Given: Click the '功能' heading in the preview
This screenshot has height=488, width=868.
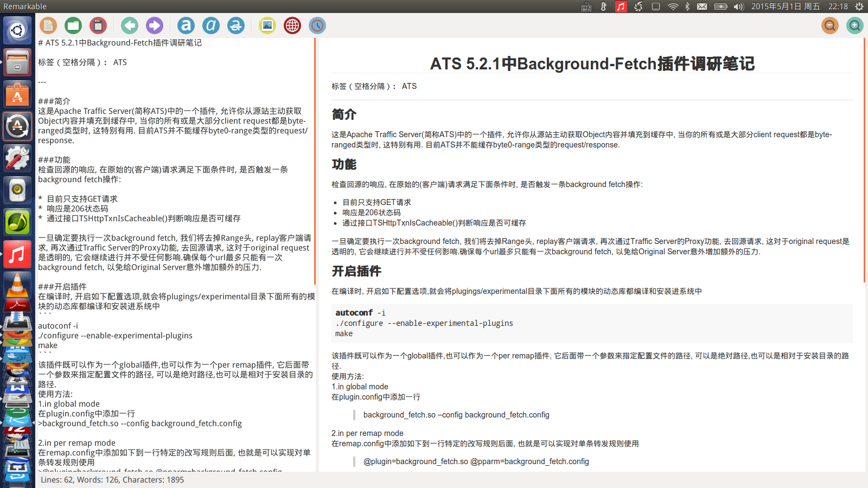Looking at the screenshot, I should pyautogui.click(x=344, y=164).
